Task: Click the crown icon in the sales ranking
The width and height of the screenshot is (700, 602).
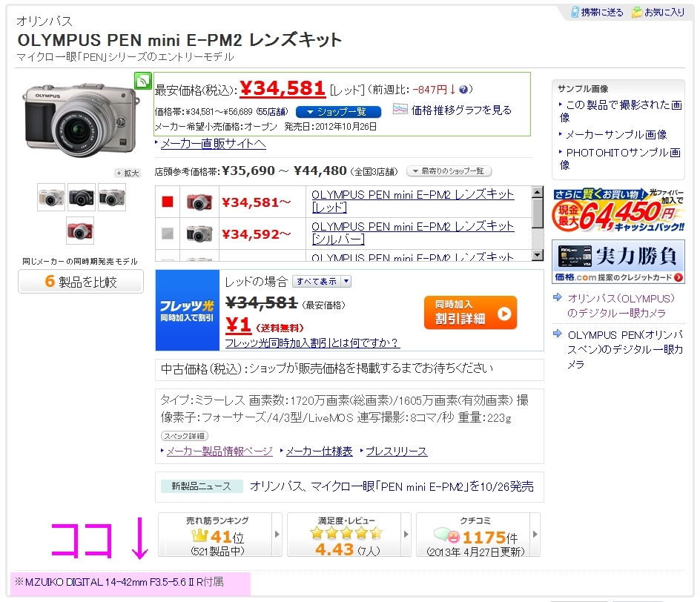Action: click(199, 535)
